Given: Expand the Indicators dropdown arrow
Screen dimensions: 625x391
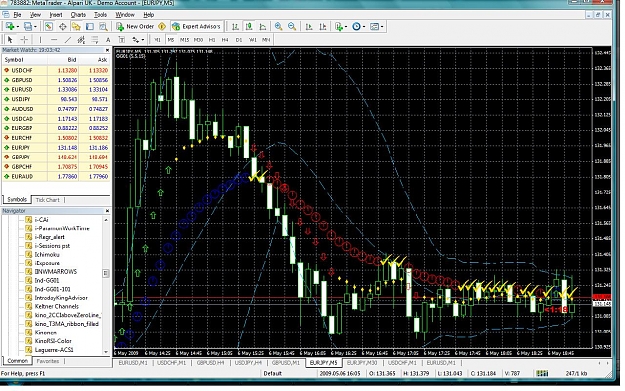Looking at the screenshot, I should coord(346,27).
